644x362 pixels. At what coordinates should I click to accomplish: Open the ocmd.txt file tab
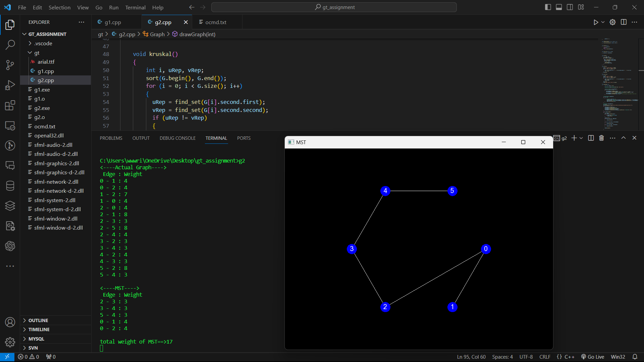[x=215, y=22]
